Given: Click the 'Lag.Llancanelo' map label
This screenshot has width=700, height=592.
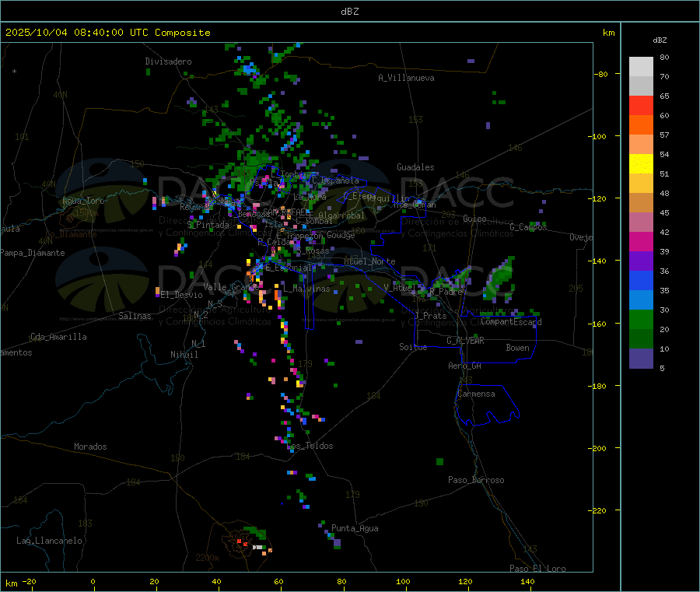Looking at the screenshot, I should (x=49, y=541).
